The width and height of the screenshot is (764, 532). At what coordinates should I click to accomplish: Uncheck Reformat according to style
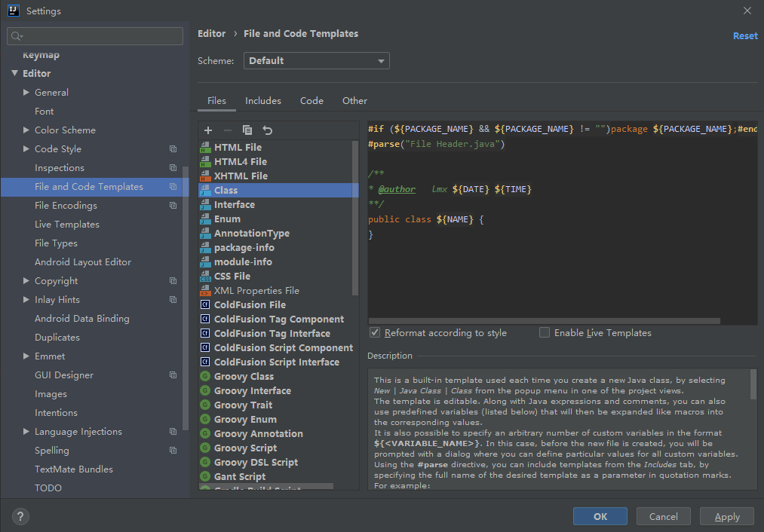(x=375, y=332)
